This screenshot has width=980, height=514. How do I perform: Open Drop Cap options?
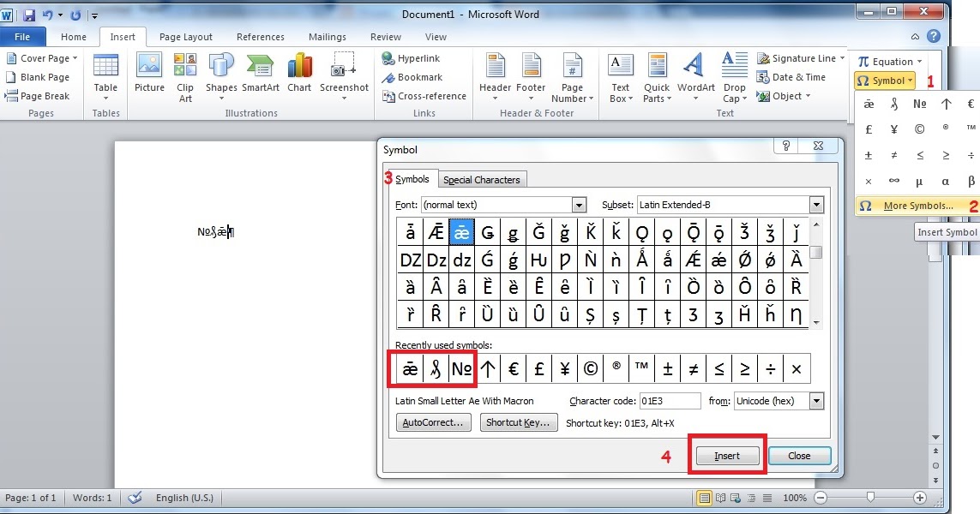tap(735, 77)
